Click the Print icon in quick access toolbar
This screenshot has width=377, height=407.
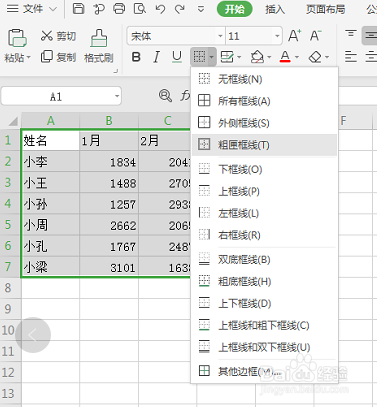click(119, 9)
